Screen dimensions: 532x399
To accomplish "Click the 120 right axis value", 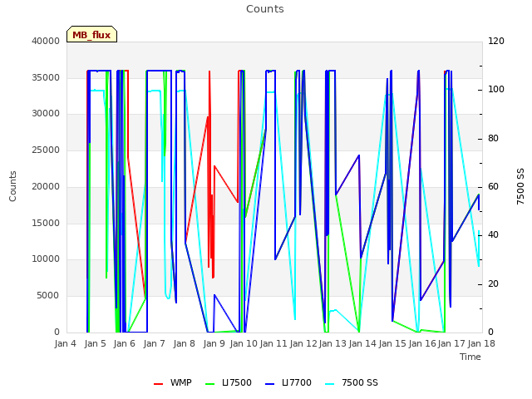I will tap(496, 41).
